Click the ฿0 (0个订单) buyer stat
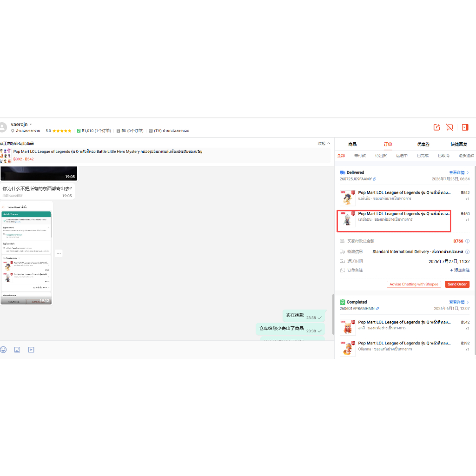 click(130, 131)
